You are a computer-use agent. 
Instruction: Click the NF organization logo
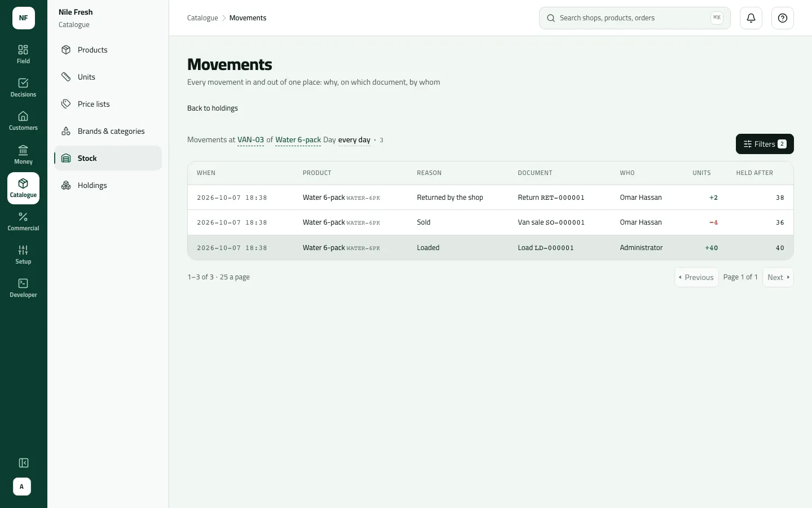pos(24,18)
